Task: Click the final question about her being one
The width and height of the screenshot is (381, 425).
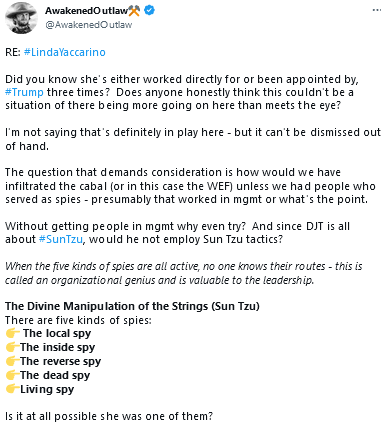Action: (109, 416)
